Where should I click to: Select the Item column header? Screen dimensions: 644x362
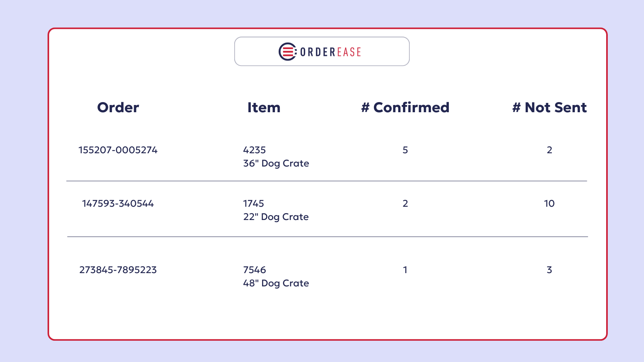[x=264, y=107]
